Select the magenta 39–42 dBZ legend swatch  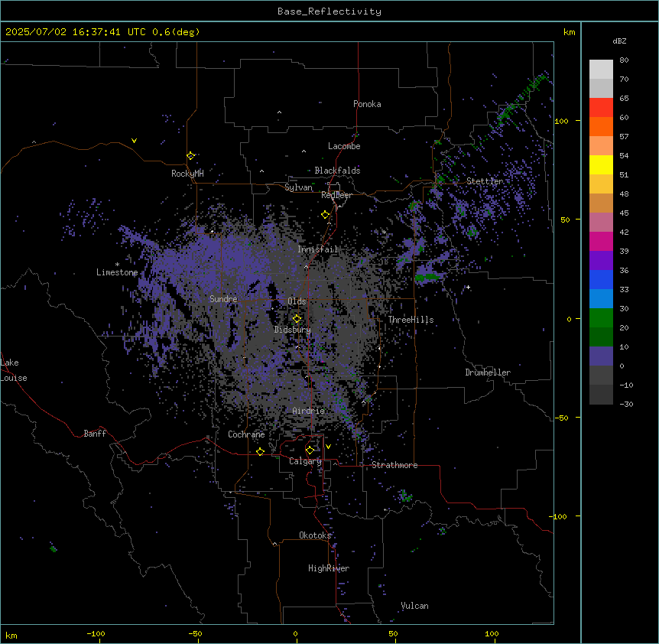[x=601, y=241]
